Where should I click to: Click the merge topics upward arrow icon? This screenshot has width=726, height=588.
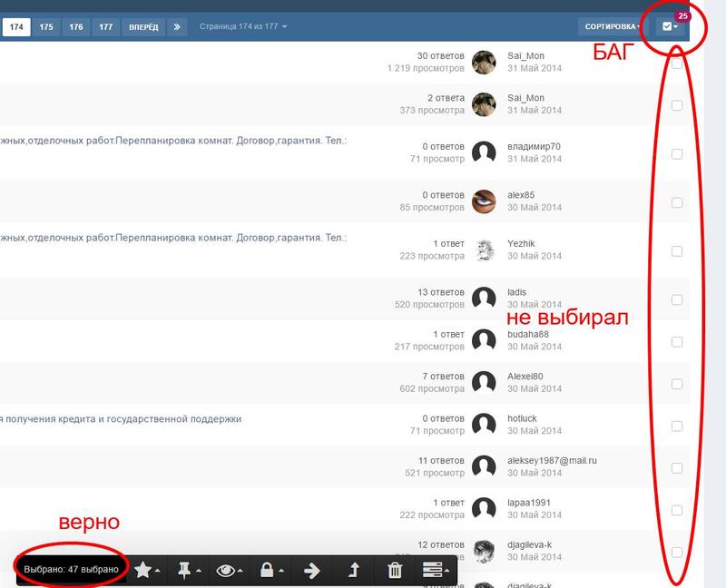[x=353, y=570]
